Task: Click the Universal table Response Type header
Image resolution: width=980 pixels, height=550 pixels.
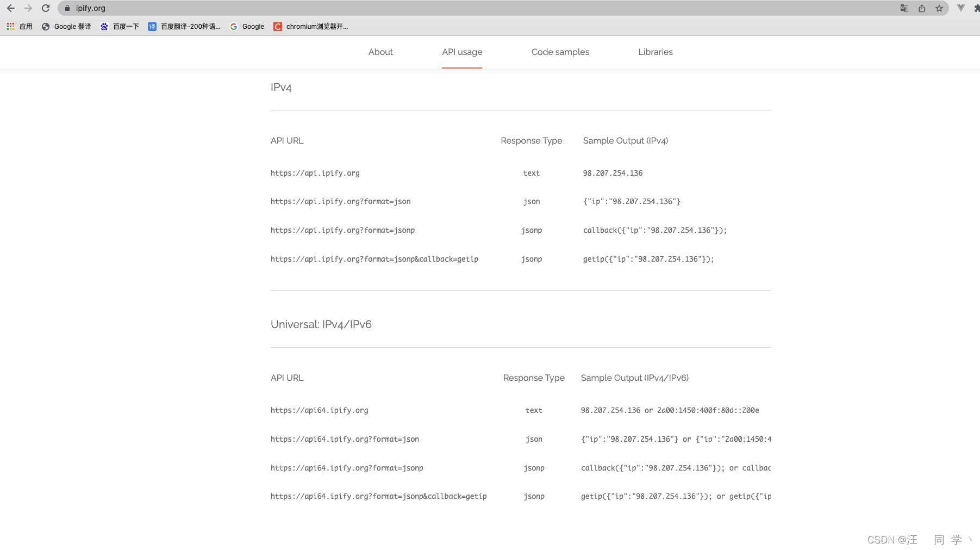Action: tap(534, 378)
